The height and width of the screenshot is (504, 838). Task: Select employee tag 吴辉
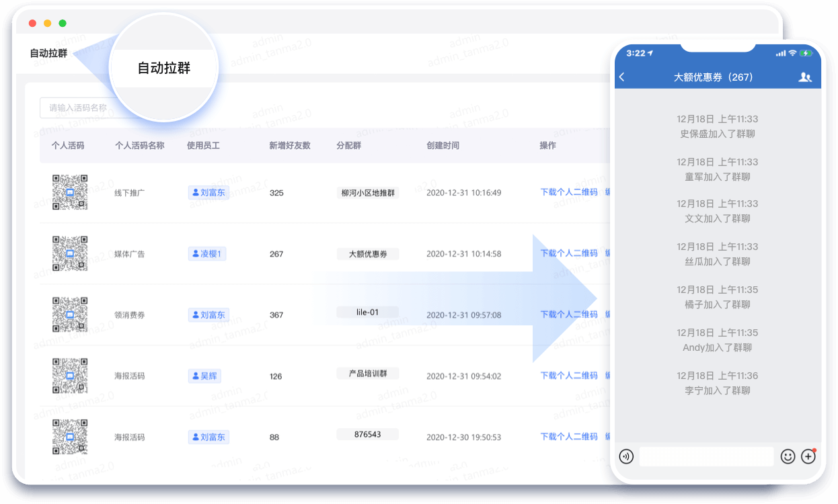click(204, 376)
